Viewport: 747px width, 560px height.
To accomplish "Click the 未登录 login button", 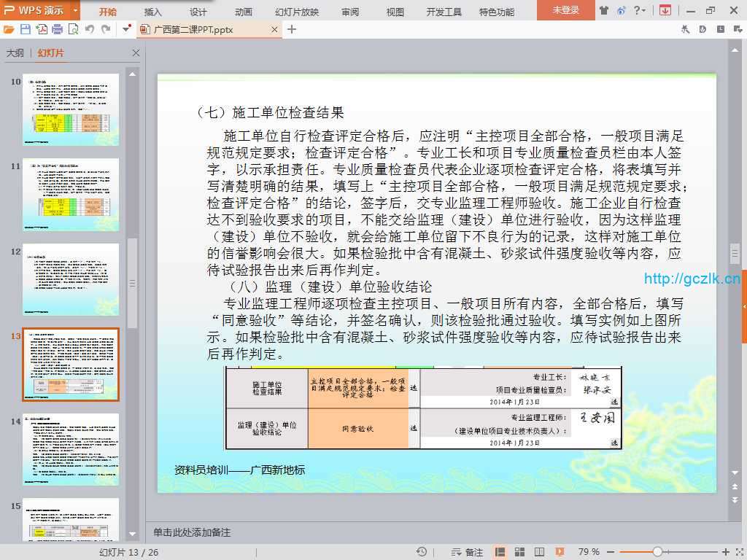I will (565, 11).
